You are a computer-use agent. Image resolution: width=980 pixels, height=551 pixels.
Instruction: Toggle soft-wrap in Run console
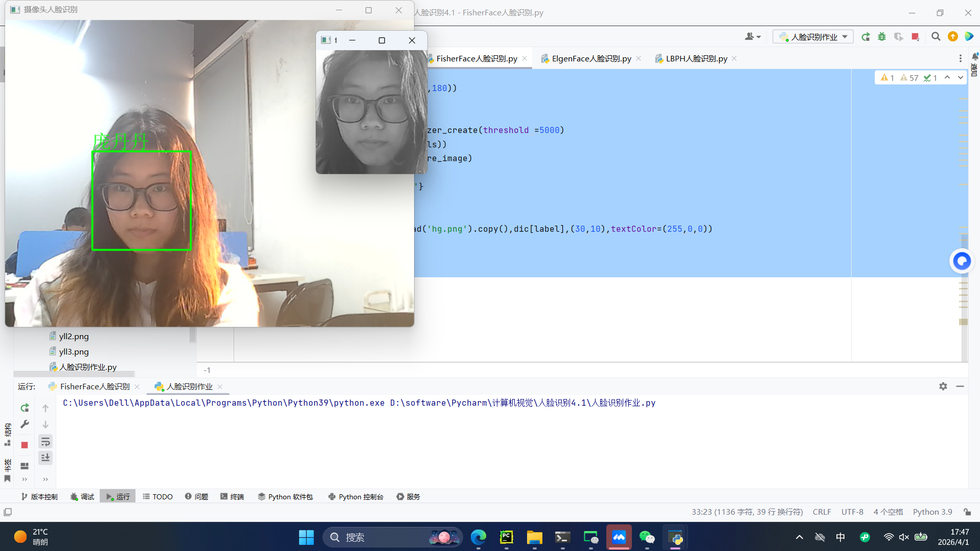[x=45, y=442]
